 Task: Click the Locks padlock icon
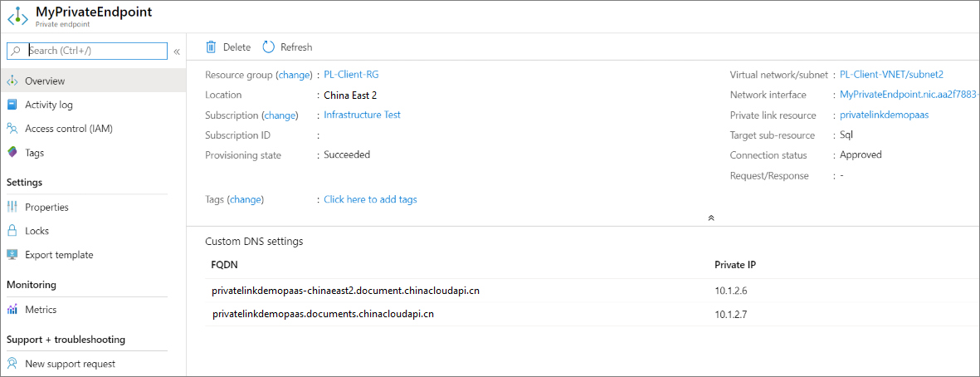click(x=12, y=231)
